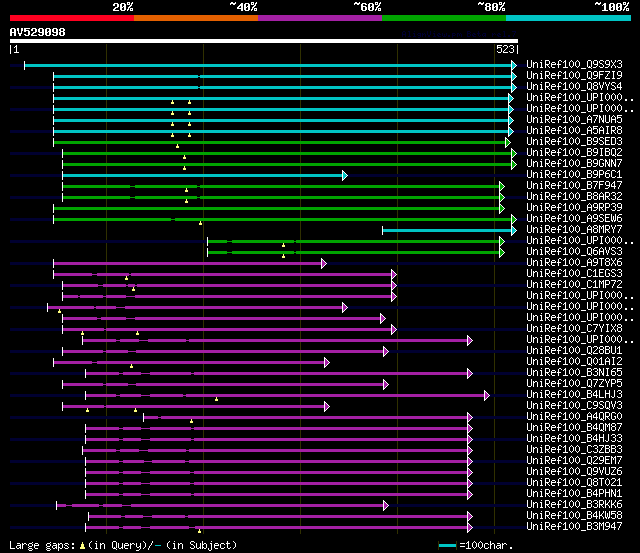Select the UniRef100_Q8T021 label
640x553 pixels.
574,483
